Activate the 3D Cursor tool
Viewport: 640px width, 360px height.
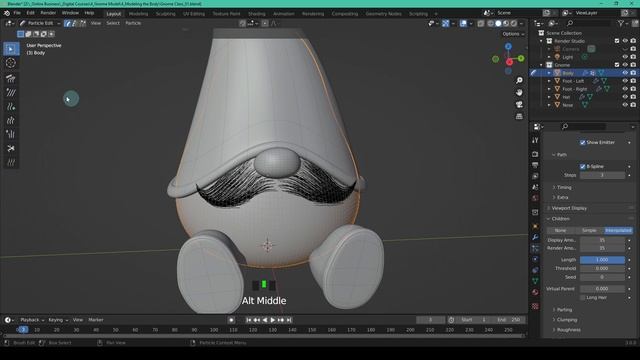coord(11,63)
